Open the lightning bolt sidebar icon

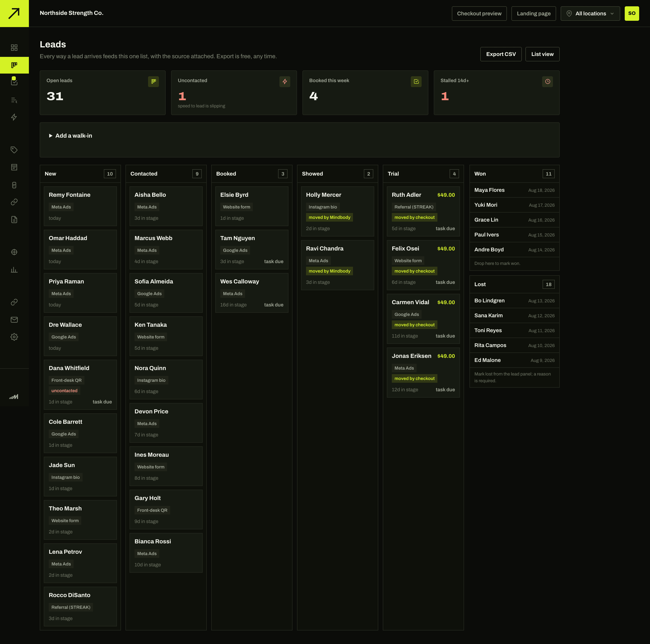coord(14,117)
